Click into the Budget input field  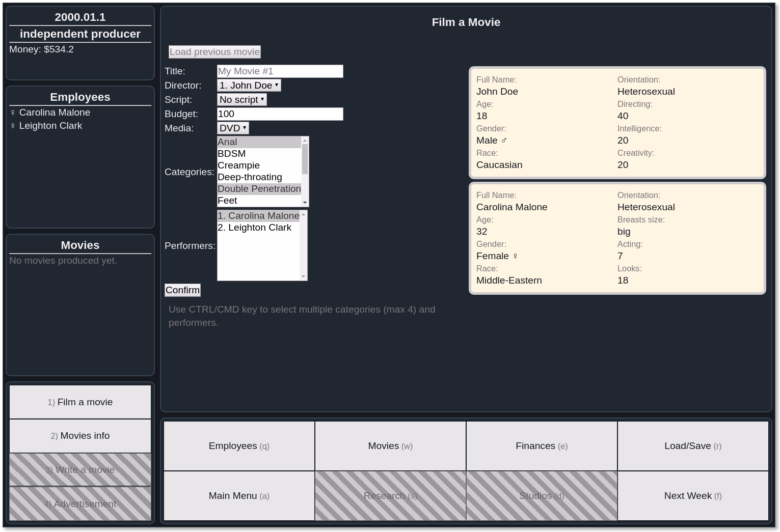[x=280, y=114]
